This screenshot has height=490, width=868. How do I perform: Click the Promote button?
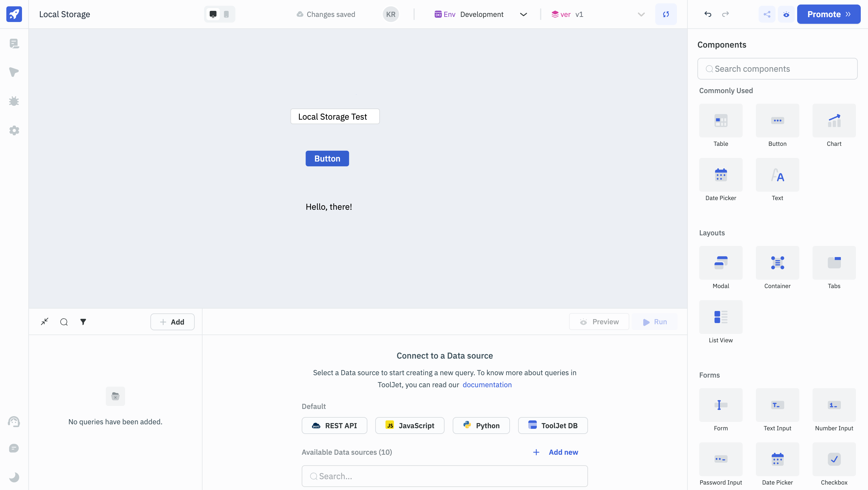828,14
